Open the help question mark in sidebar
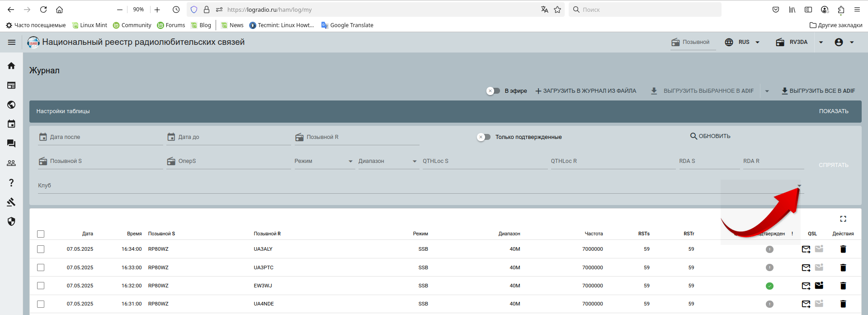Screen dimensions: 868x315 click(x=11, y=182)
